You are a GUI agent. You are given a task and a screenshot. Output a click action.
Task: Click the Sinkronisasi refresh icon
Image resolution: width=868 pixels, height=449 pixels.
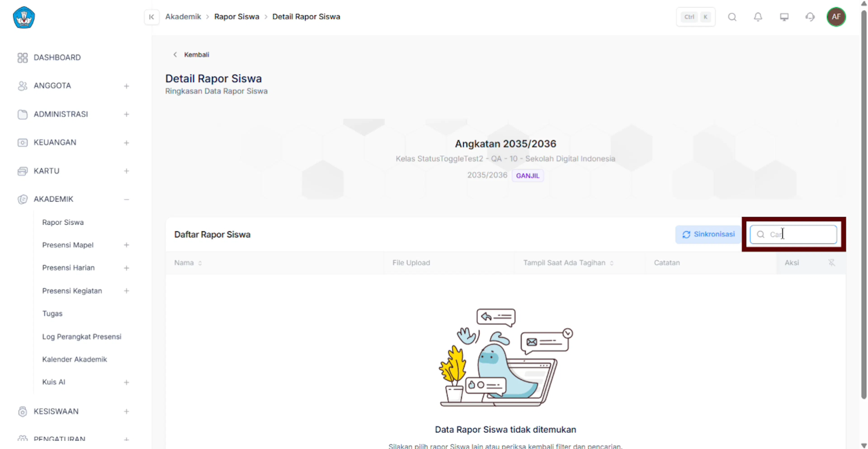[686, 234]
